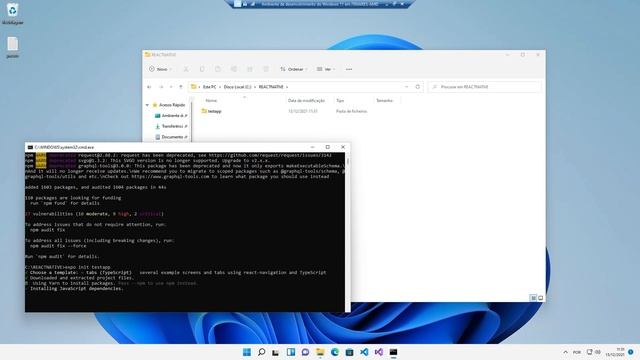
Task: Launch Microsoft Edge from the taskbar
Action: click(335, 352)
